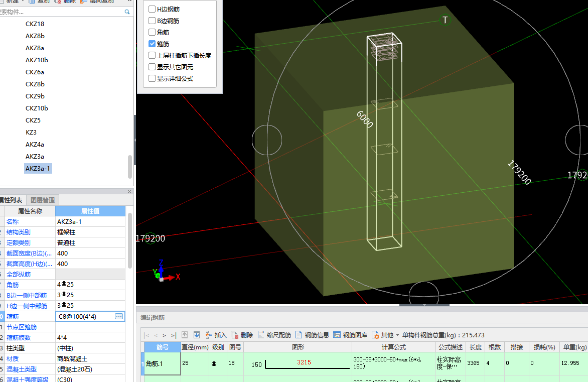Viewport: 588px width, 382px height.
Task: Click 删除 in the rebar editor toolbar
Action: tap(242, 335)
